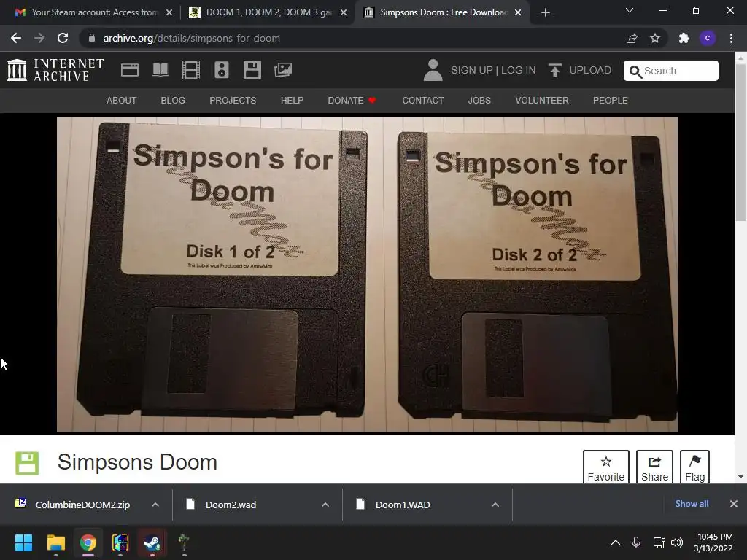The width and height of the screenshot is (747, 560).
Task: Open the PEOPLE menu item
Action: [611, 101]
